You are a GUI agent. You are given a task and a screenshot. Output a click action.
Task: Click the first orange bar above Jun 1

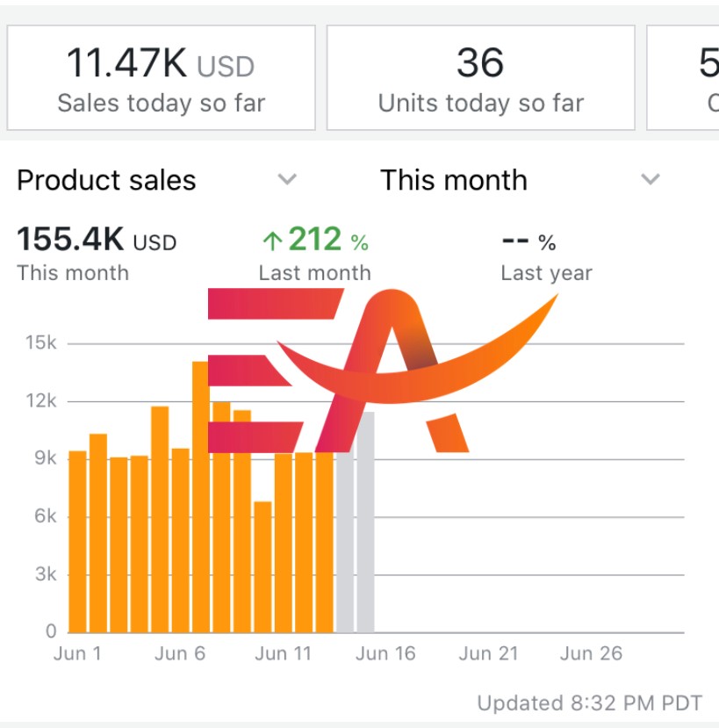77,541
